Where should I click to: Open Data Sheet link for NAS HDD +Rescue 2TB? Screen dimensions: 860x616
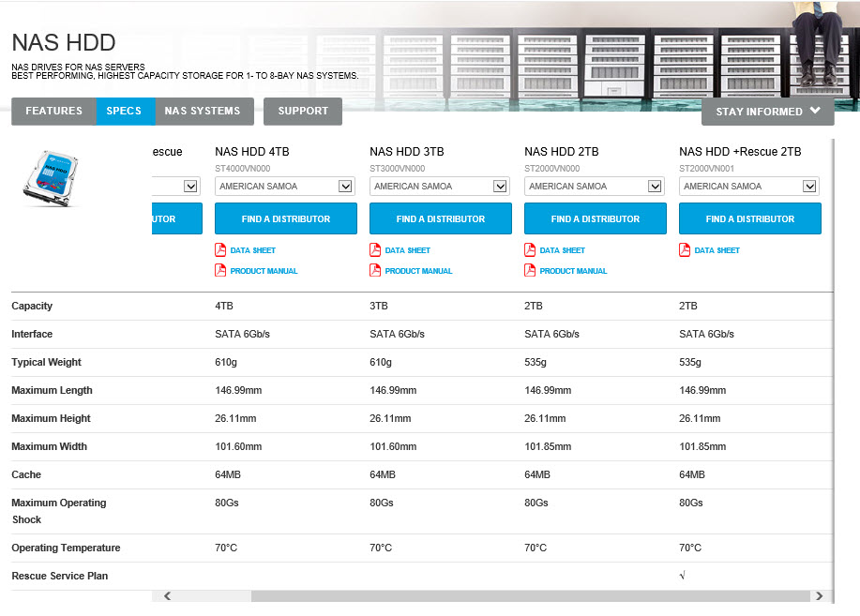point(717,250)
